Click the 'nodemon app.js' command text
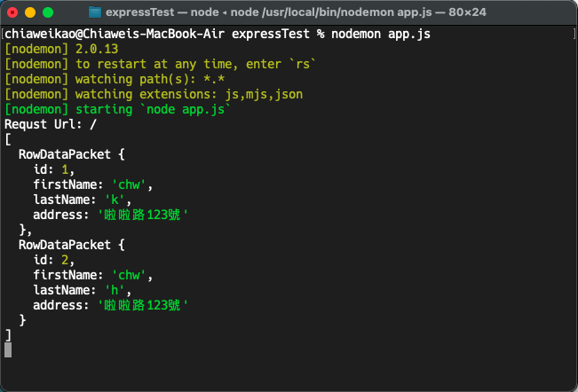The height and width of the screenshot is (392, 578). (x=380, y=34)
